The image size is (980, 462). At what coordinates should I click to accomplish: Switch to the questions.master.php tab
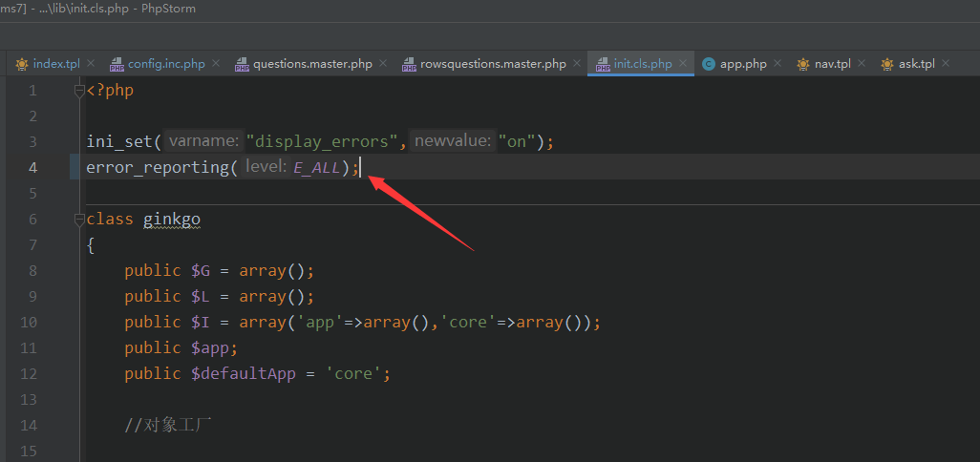[312, 64]
